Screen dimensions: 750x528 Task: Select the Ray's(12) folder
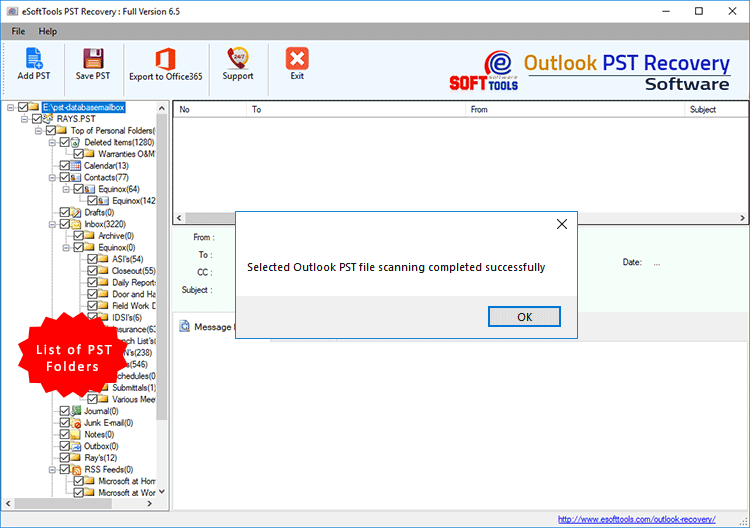(x=100, y=458)
